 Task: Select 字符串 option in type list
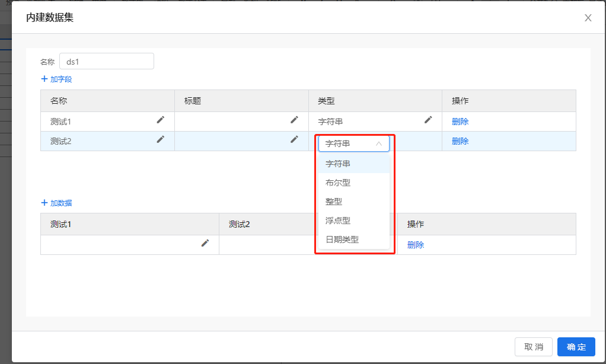353,164
